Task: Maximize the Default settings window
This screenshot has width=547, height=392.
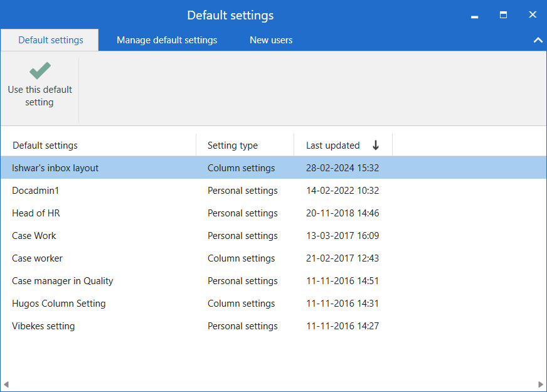Action: click(503, 14)
